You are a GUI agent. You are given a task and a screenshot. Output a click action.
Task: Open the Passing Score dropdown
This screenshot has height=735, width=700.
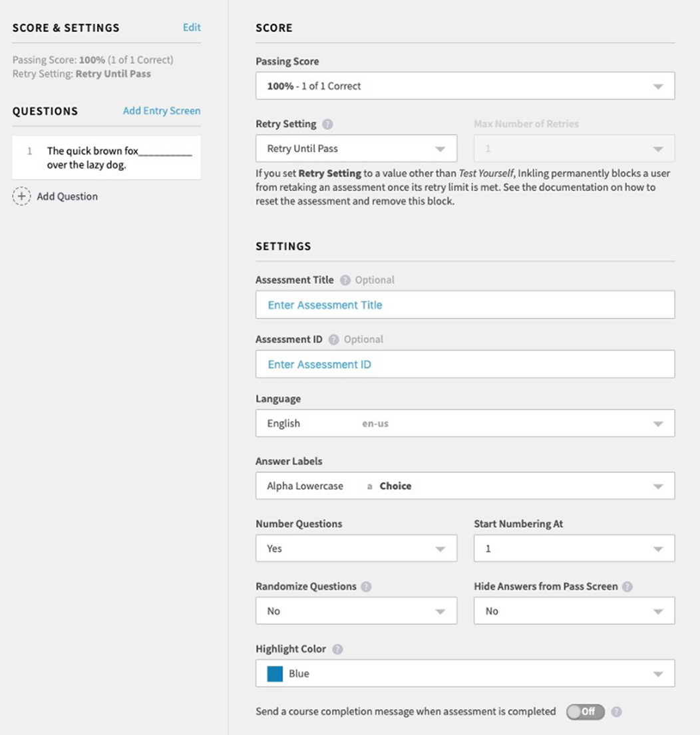[x=465, y=86]
